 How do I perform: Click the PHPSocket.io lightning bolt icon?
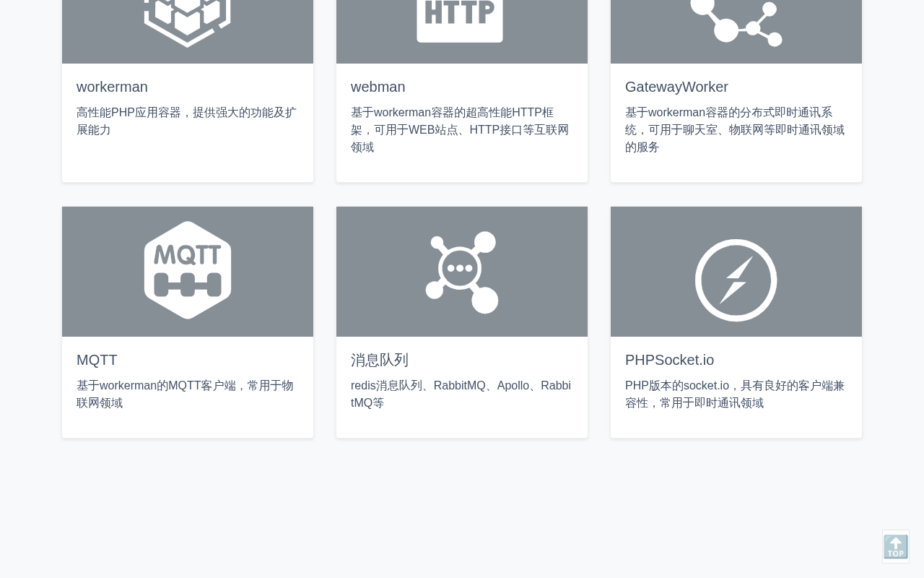(736, 280)
